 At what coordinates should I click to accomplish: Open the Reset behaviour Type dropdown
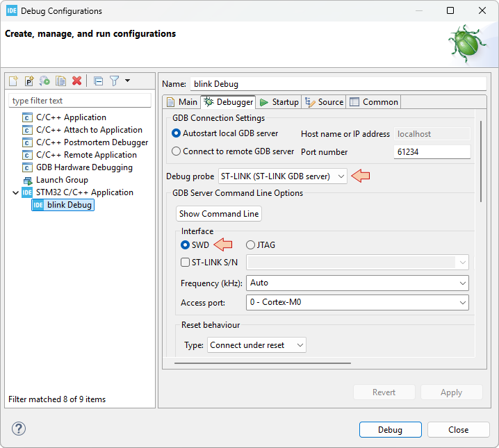[x=256, y=345]
